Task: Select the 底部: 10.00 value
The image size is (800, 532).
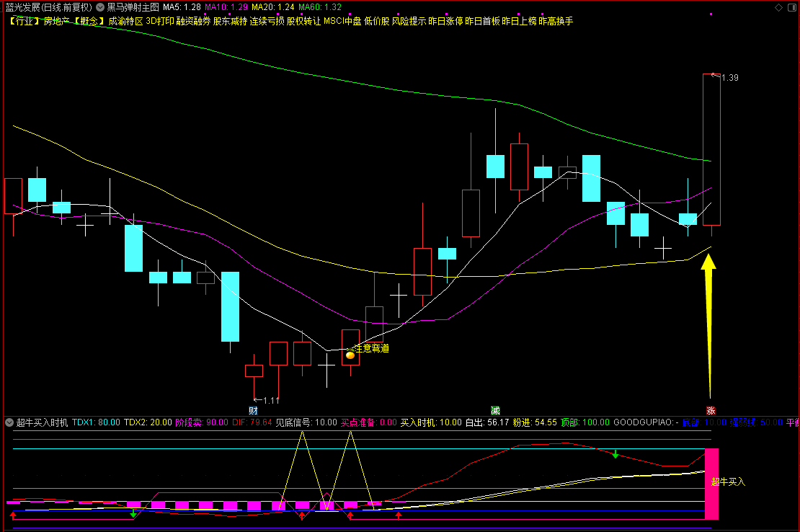Action: tap(704, 422)
